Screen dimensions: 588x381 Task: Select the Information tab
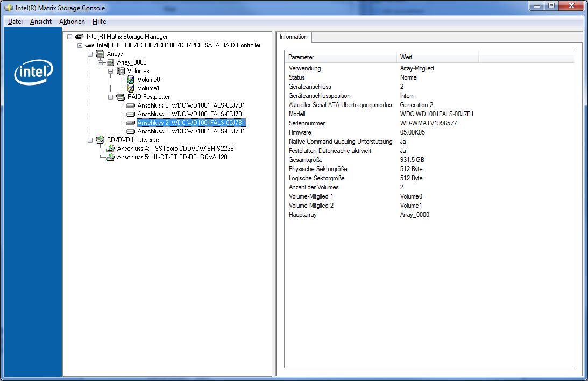(x=294, y=37)
